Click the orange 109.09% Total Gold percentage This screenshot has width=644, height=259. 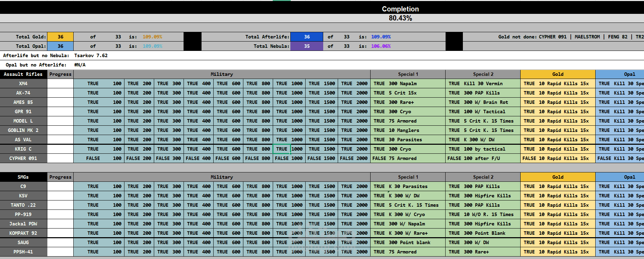[x=152, y=37]
